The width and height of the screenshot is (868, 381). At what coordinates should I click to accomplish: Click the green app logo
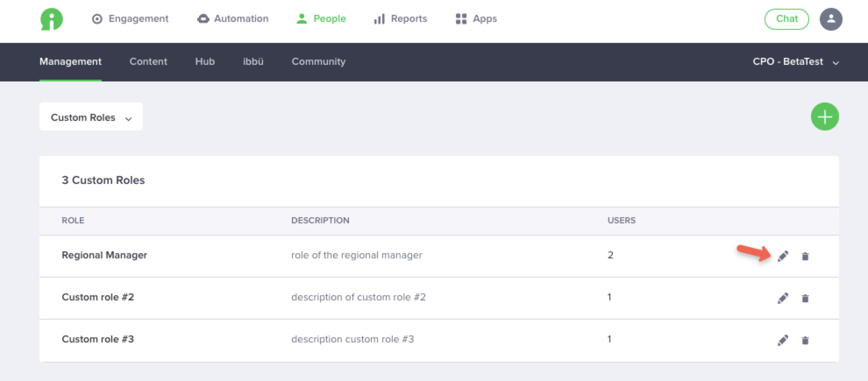pyautogui.click(x=52, y=19)
